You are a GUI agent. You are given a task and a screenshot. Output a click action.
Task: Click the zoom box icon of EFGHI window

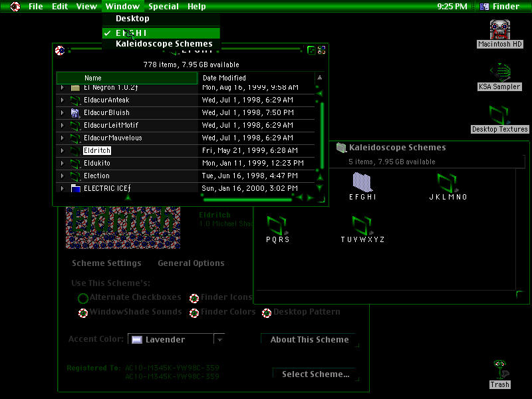tap(311, 51)
